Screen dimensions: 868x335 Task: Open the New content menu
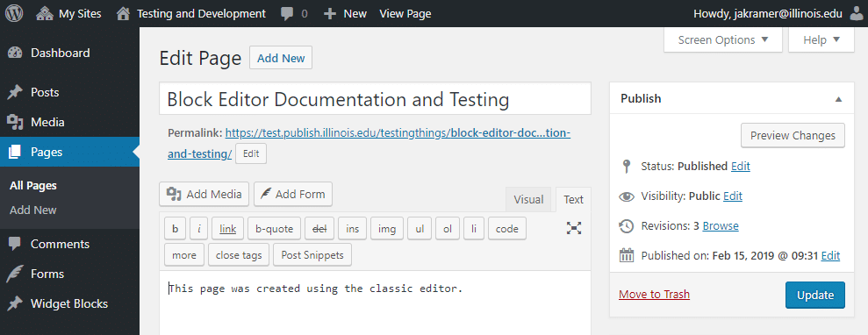(x=345, y=14)
